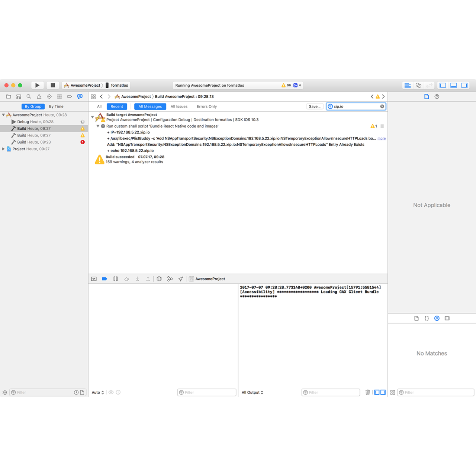Click the Save... button
Viewport: 476px width, 476px height.
pos(314,106)
